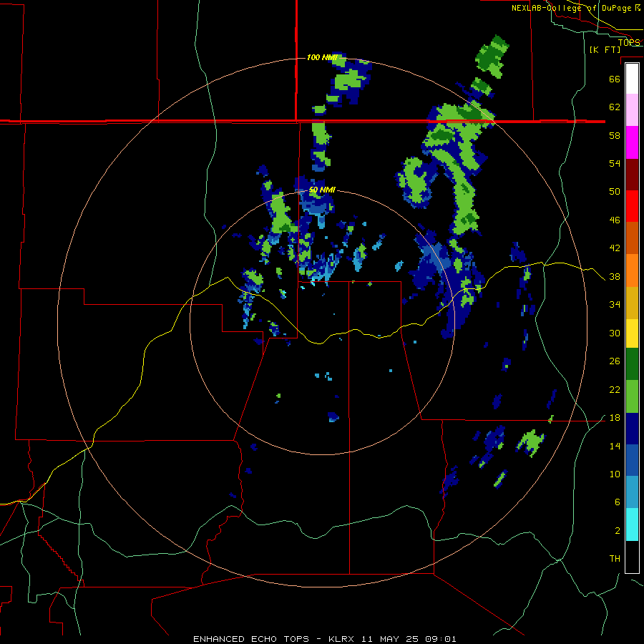Click the 'ENHANCED ECHO TOPS' caption text

[x=251, y=639]
